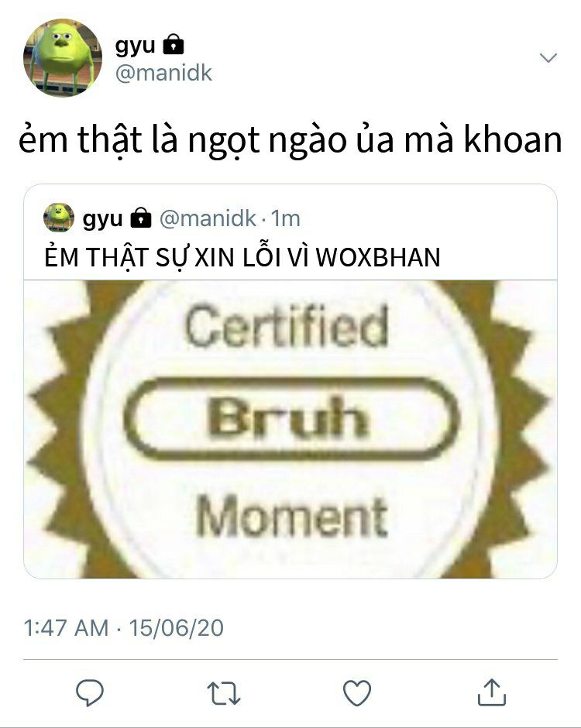Retweet this tweet using the arrows icon
The width and height of the screenshot is (581, 728).
[223, 693]
